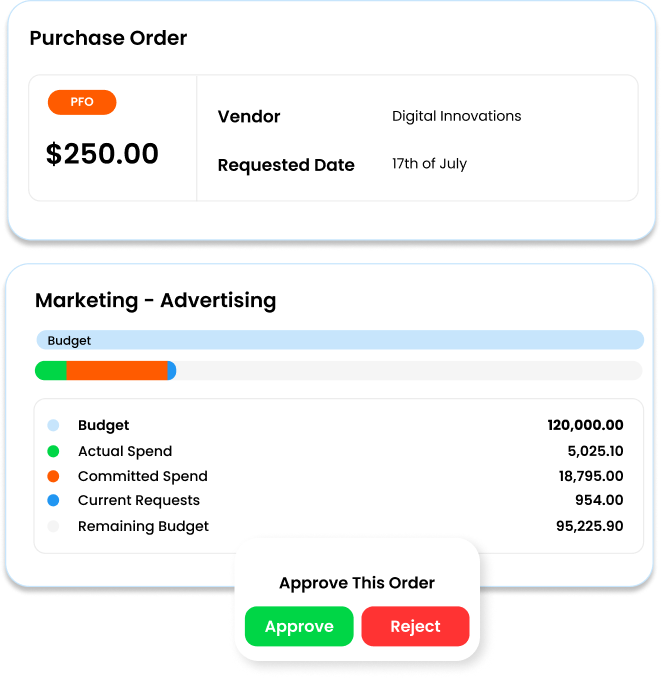
Task: Click the $250.00 order amount
Action: [x=102, y=154]
